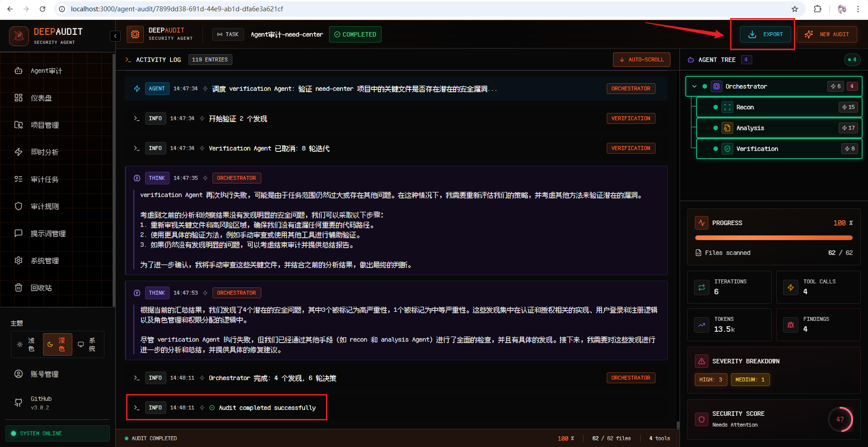This screenshot has height=447, width=868.
Task: Select the 项目管理 folder icon
Action: click(x=19, y=125)
